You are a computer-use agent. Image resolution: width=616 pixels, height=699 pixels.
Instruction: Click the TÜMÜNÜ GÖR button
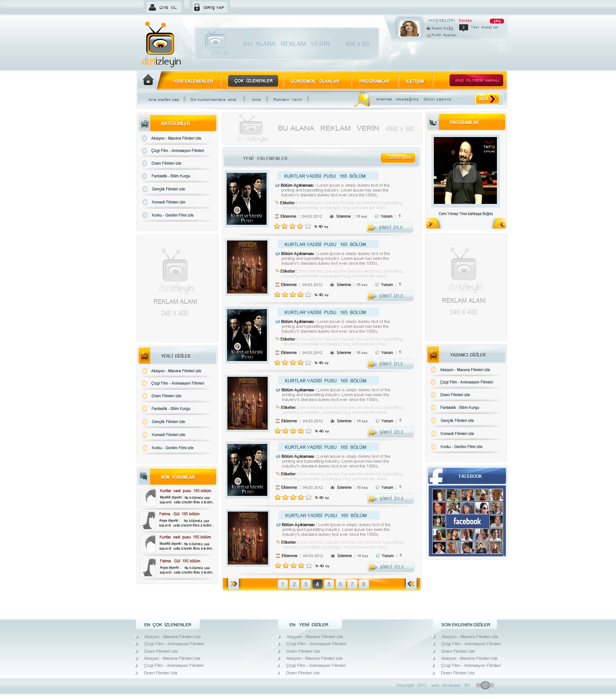click(x=398, y=158)
